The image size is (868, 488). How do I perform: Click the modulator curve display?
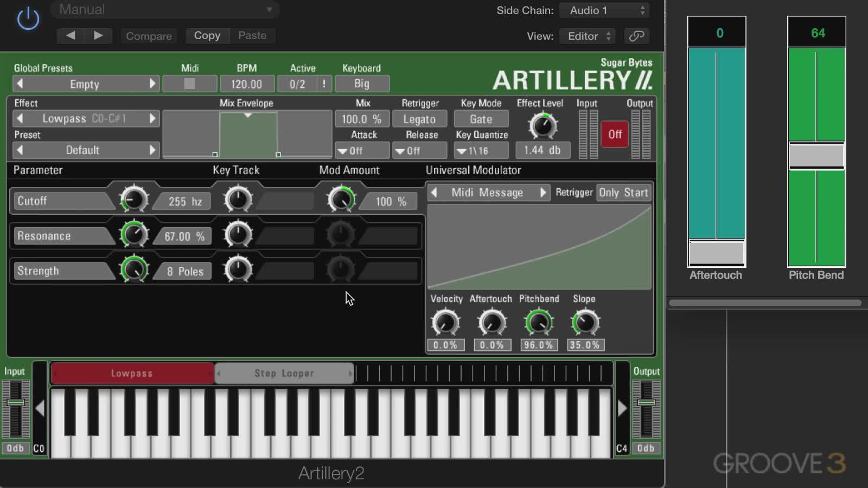(x=539, y=247)
